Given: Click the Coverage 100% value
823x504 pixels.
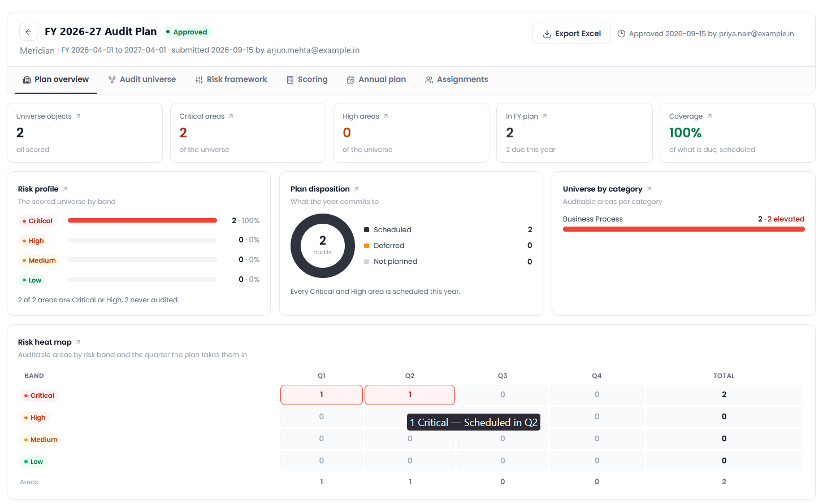Looking at the screenshot, I should click(685, 133).
